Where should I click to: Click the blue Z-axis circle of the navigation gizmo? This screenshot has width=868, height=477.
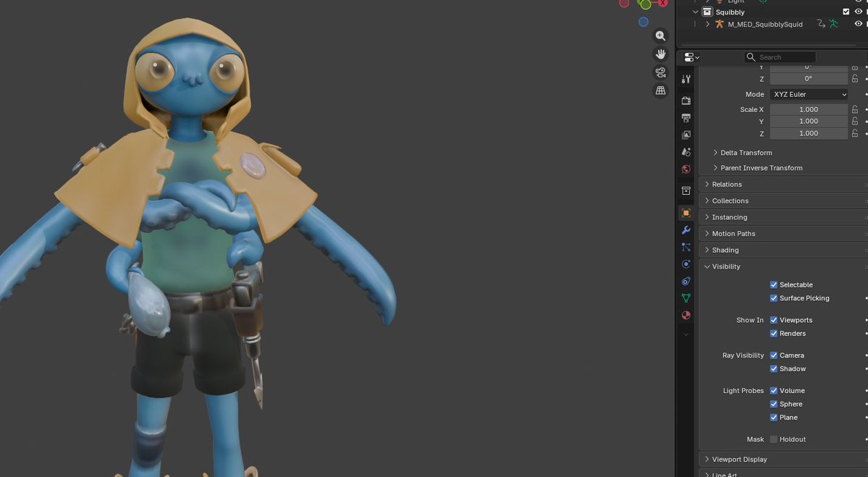pyautogui.click(x=644, y=22)
